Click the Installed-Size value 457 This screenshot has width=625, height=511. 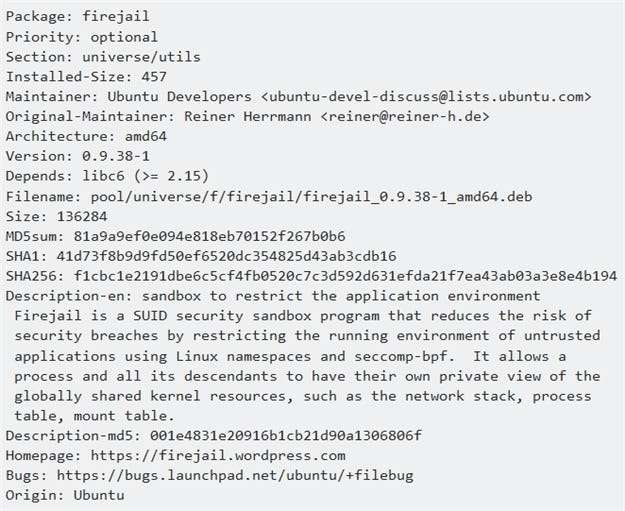click(x=153, y=76)
